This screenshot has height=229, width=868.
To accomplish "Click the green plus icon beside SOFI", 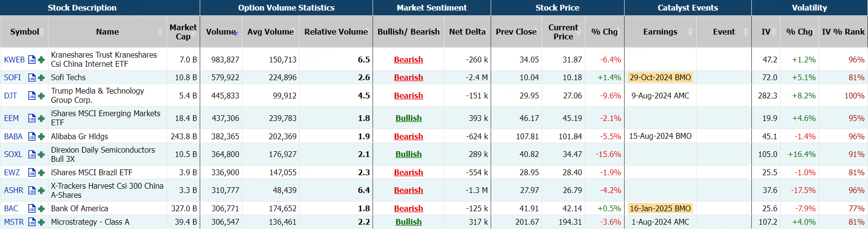I will click(x=41, y=78).
